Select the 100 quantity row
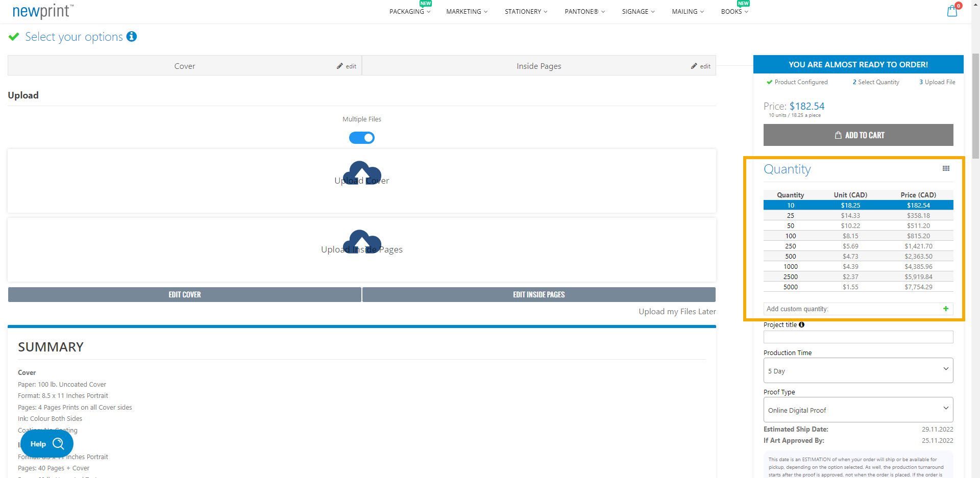This screenshot has width=980, height=478. tap(858, 236)
